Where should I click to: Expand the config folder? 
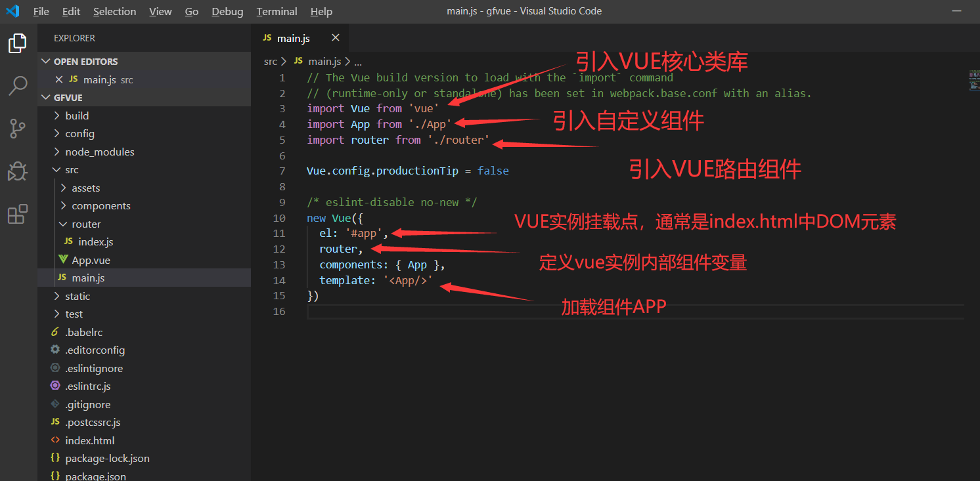(x=144, y=133)
